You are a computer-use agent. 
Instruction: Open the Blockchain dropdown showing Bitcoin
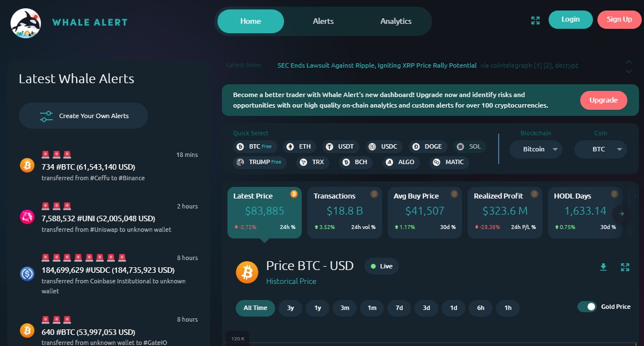[535, 149]
